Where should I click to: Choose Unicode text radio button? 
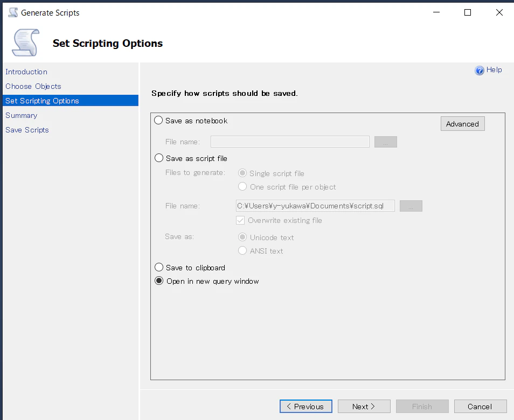(242, 237)
